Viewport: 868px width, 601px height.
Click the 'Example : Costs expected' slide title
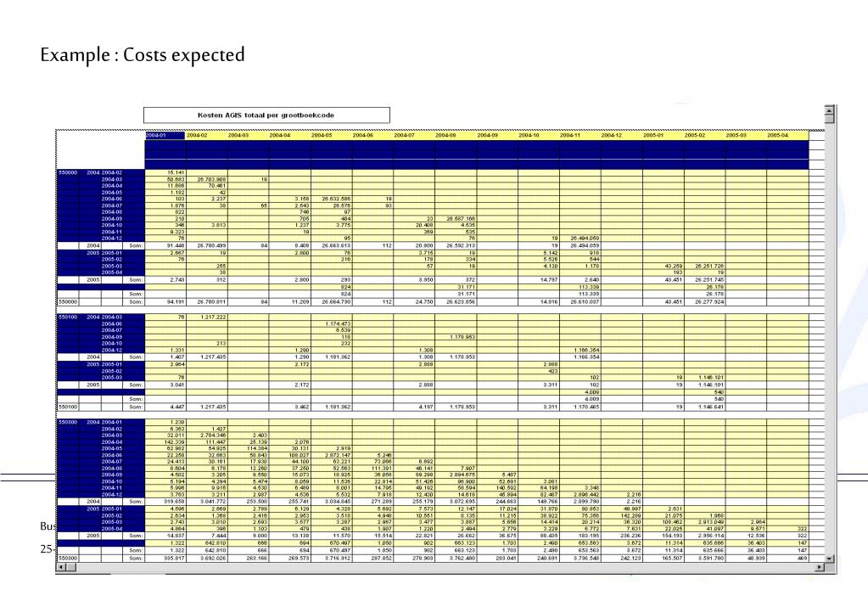pyautogui.click(x=143, y=55)
